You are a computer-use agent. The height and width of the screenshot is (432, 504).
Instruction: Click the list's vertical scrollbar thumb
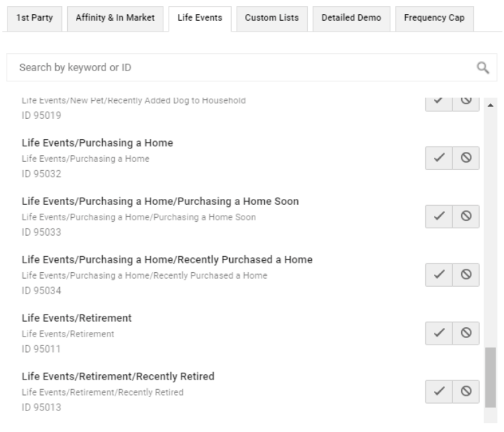coord(490,377)
